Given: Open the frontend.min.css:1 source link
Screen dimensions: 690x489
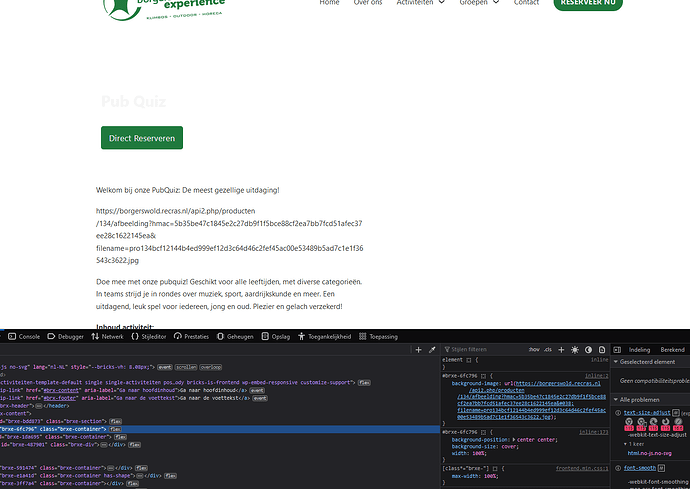Looking at the screenshot, I should pos(582,469).
